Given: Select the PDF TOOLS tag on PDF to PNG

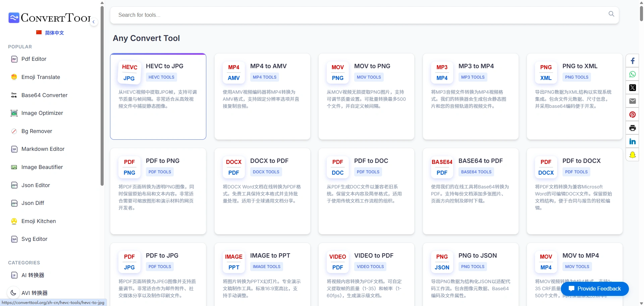Looking at the screenshot, I should (159, 172).
